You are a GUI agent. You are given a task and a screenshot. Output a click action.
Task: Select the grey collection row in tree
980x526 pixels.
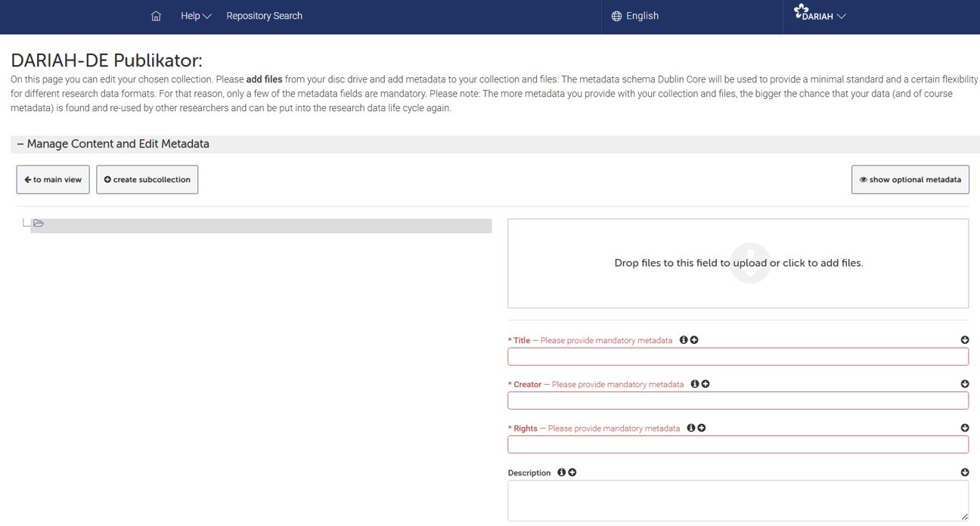[261, 226]
